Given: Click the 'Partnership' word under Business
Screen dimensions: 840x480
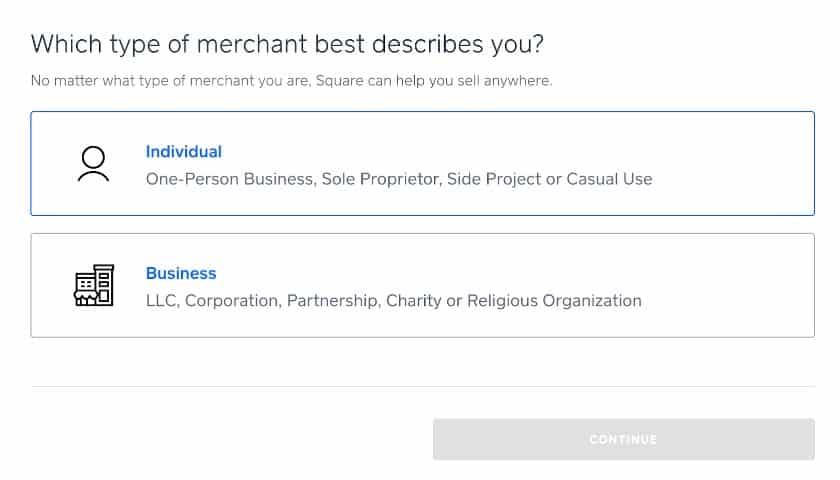Looking at the screenshot, I should pyautogui.click(x=332, y=301).
